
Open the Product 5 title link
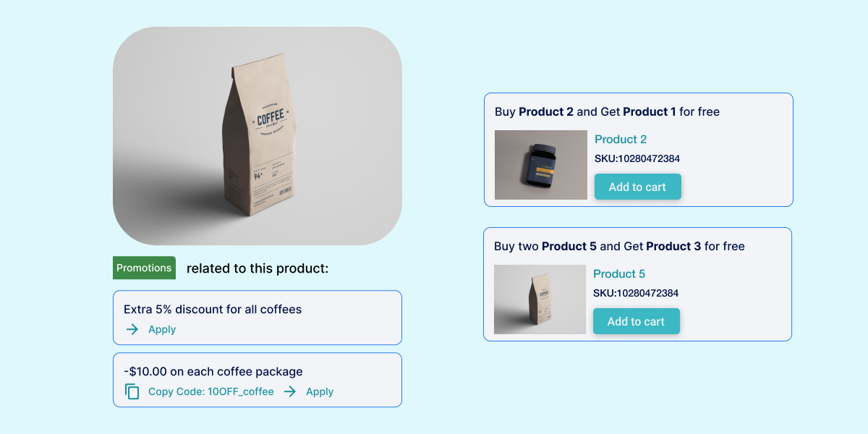[619, 273]
